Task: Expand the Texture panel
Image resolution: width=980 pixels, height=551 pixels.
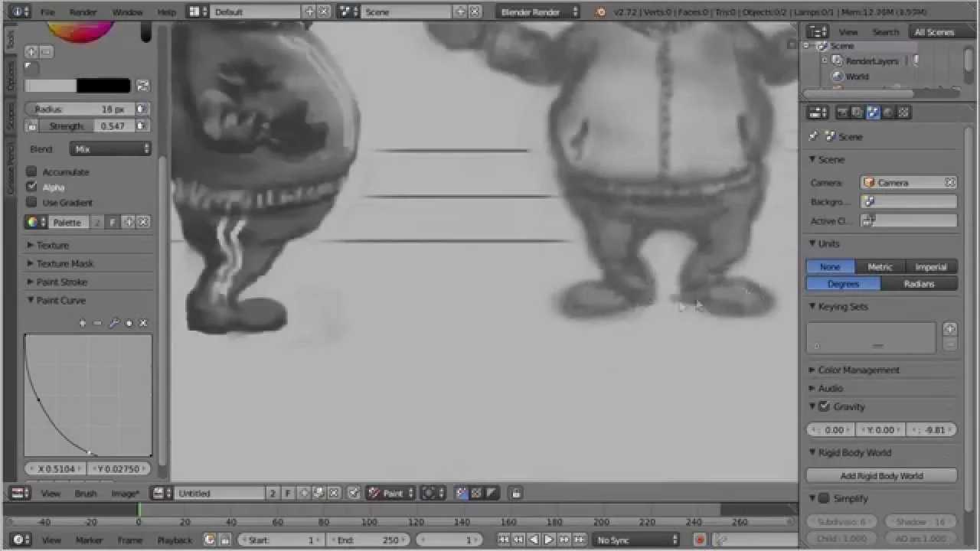Action: pyautogui.click(x=52, y=245)
